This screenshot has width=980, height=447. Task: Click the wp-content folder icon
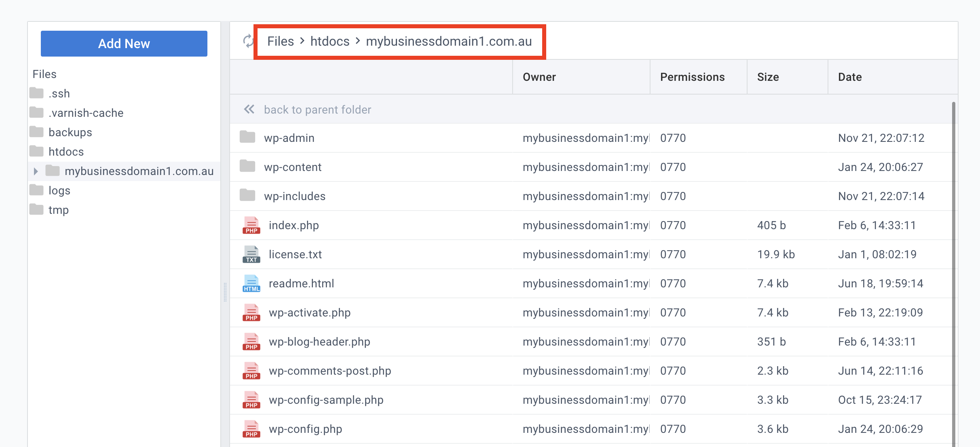[x=247, y=166]
